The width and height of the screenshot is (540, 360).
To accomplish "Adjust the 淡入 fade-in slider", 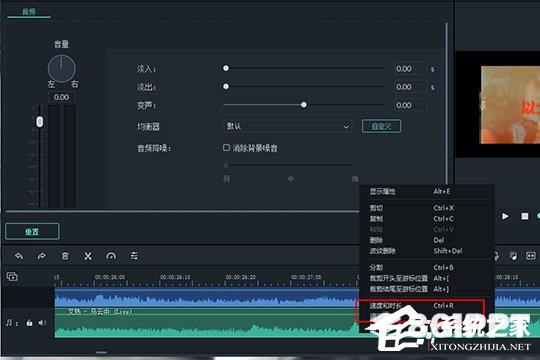I will coord(226,68).
